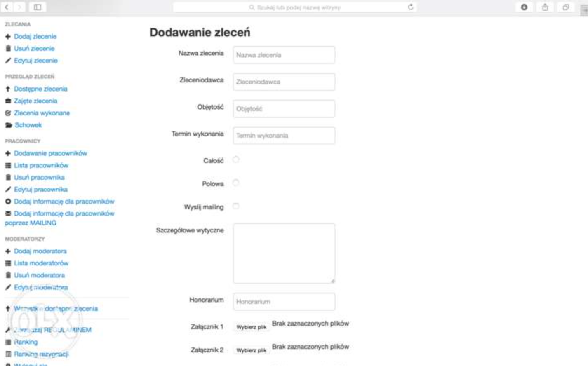
Task: Choose file for Załącznik 1
Action: (251, 327)
